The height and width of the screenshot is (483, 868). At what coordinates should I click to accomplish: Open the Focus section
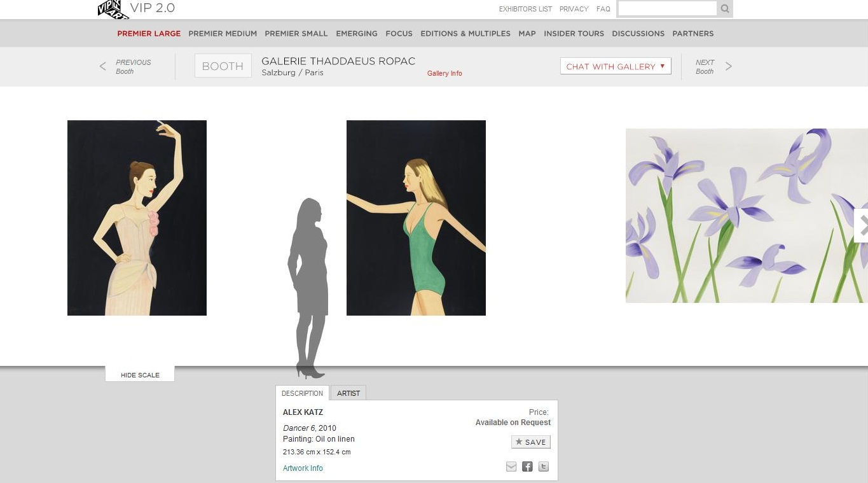point(399,34)
